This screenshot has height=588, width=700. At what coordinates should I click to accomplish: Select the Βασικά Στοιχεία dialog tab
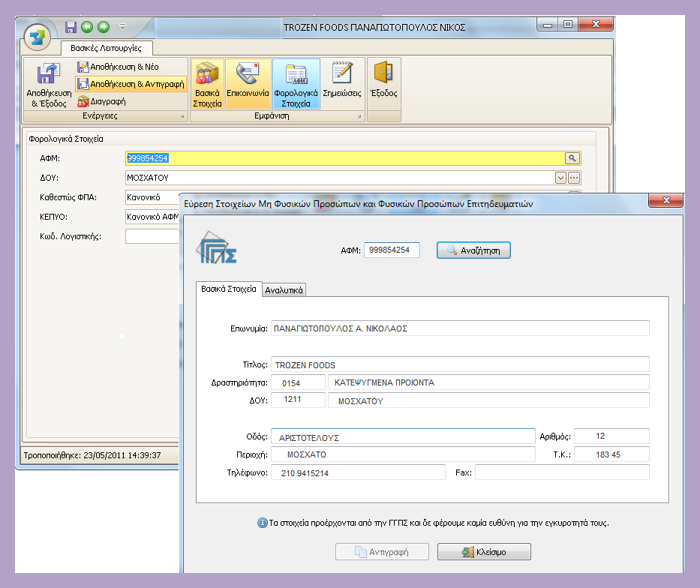[229, 289]
